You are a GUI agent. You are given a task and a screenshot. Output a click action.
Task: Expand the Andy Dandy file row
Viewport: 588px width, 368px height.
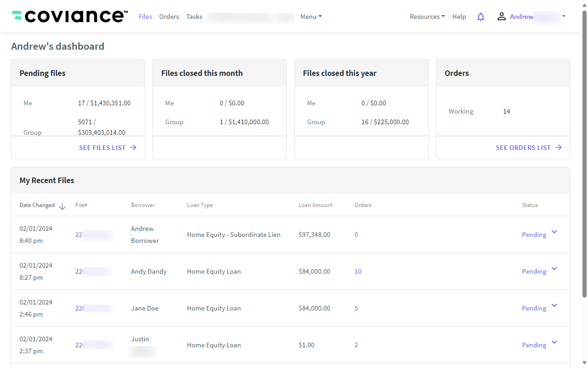(554, 269)
